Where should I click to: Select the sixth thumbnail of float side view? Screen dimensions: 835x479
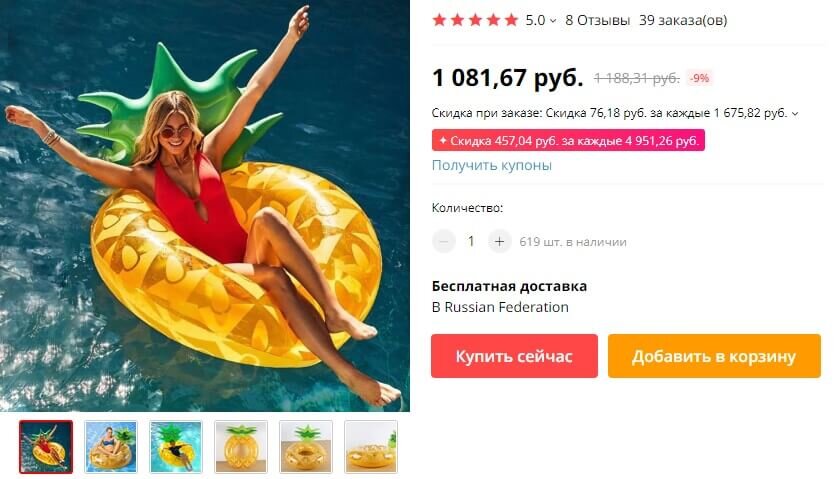coord(371,446)
